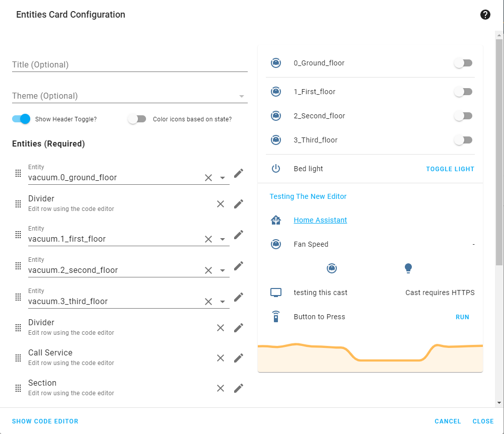Clear the vacuum.3_third_floor entity field
Image resolution: width=504 pixels, height=434 pixels.
pyautogui.click(x=208, y=301)
